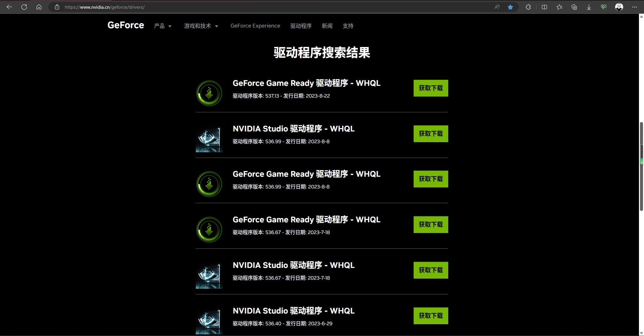
Task: Open the 新闻 nav item
Action: [x=327, y=26]
